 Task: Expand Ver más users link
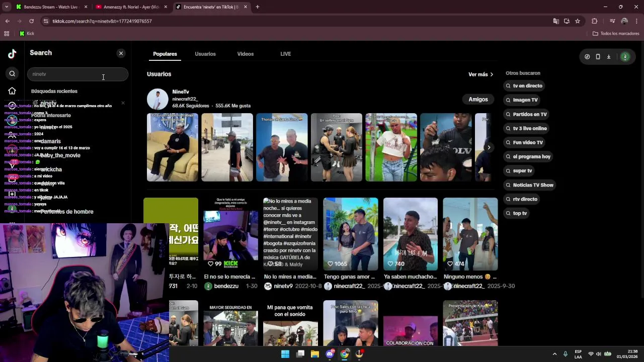click(x=480, y=74)
